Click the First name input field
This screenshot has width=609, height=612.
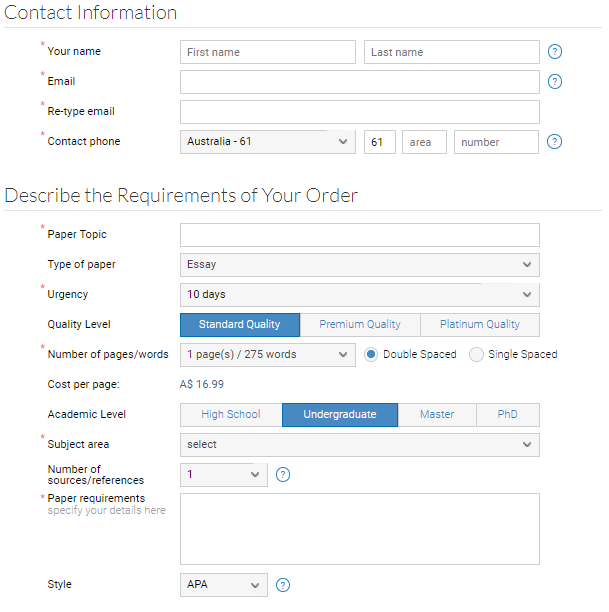click(x=268, y=52)
